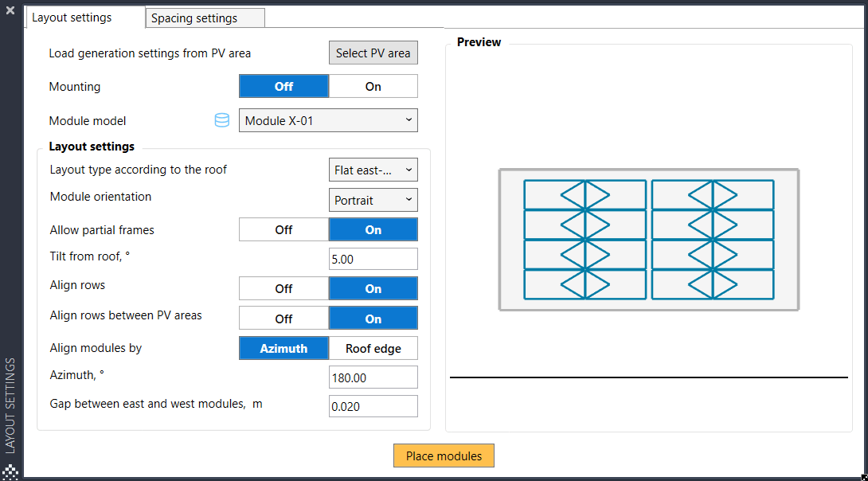The width and height of the screenshot is (868, 481).
Task: Open the Module orientation Portrait dropdown
Action: click(x=373, y=200)
